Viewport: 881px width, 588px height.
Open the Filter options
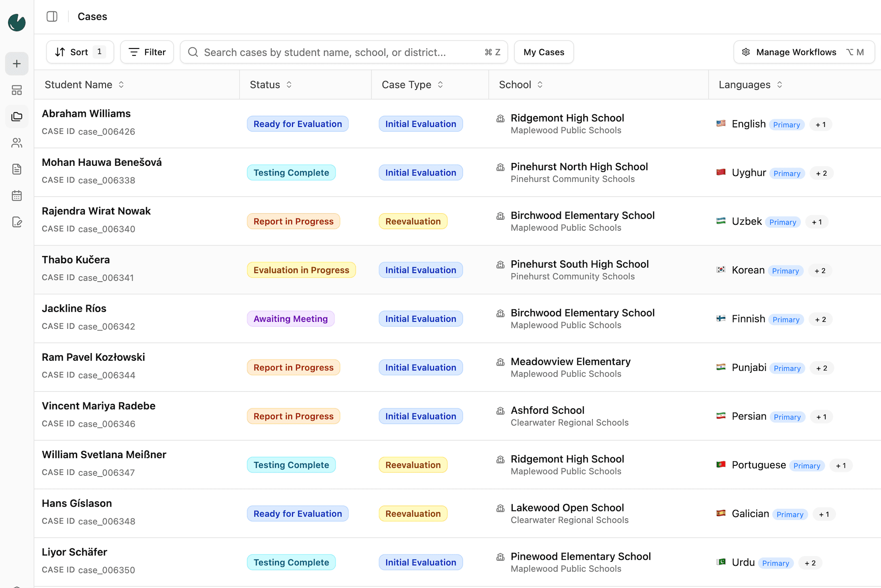coord(146,52)
